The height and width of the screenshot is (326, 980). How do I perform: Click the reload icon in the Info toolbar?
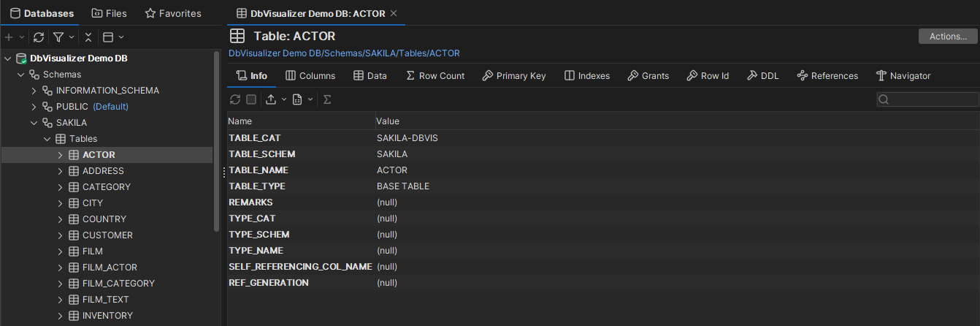pyautogui.click(x=234, y=99)
